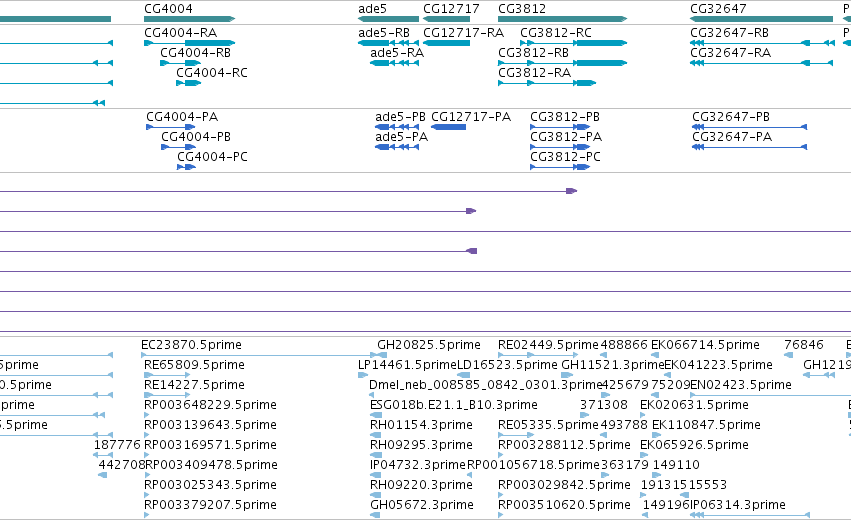Click EST LP14461.5prime
Screen dimensions: 851x520
[x=407, y=365]
